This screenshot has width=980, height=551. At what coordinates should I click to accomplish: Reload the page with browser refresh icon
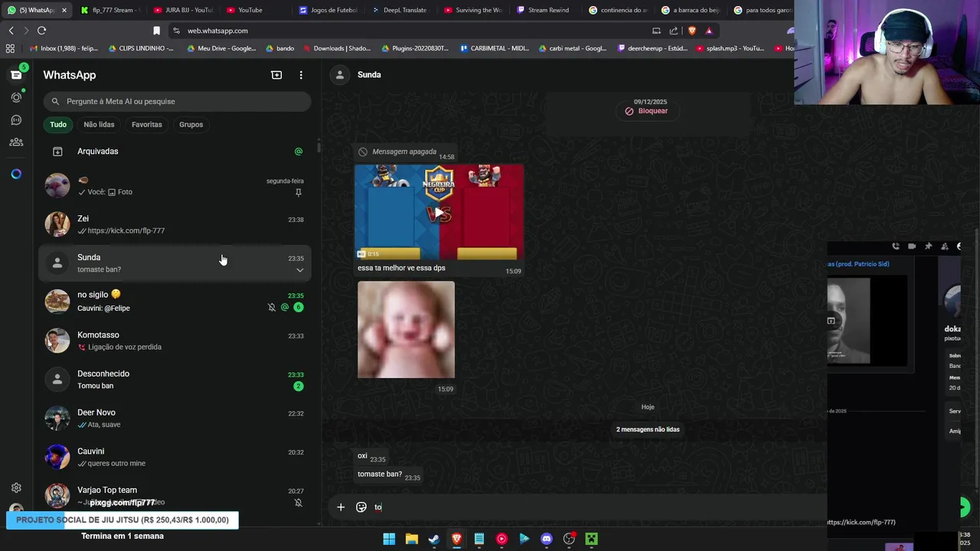pyautogui.click(x=41, y=31)
